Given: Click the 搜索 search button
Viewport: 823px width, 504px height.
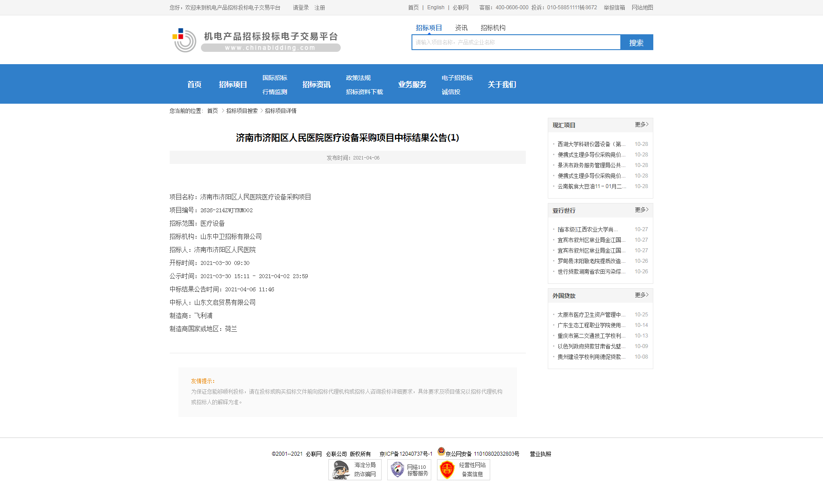Looking at the screenshot, I should coord(637,42).
